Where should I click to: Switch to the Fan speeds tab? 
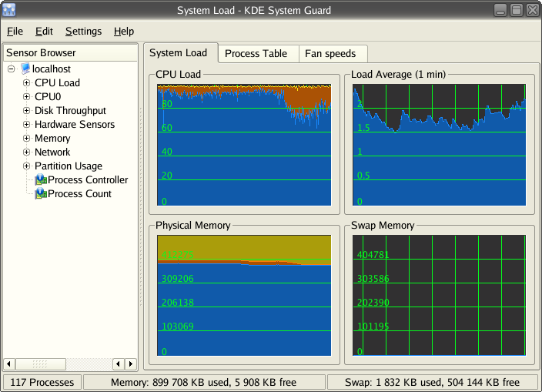330,54
